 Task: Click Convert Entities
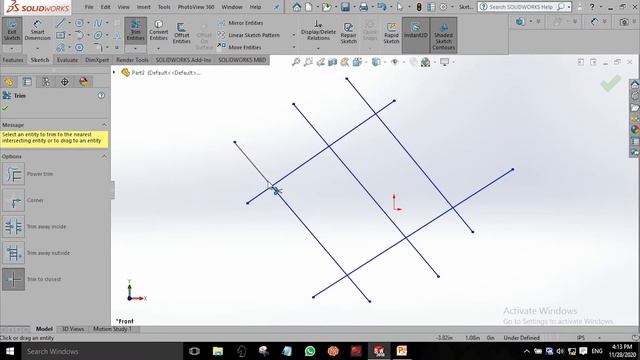158,31
